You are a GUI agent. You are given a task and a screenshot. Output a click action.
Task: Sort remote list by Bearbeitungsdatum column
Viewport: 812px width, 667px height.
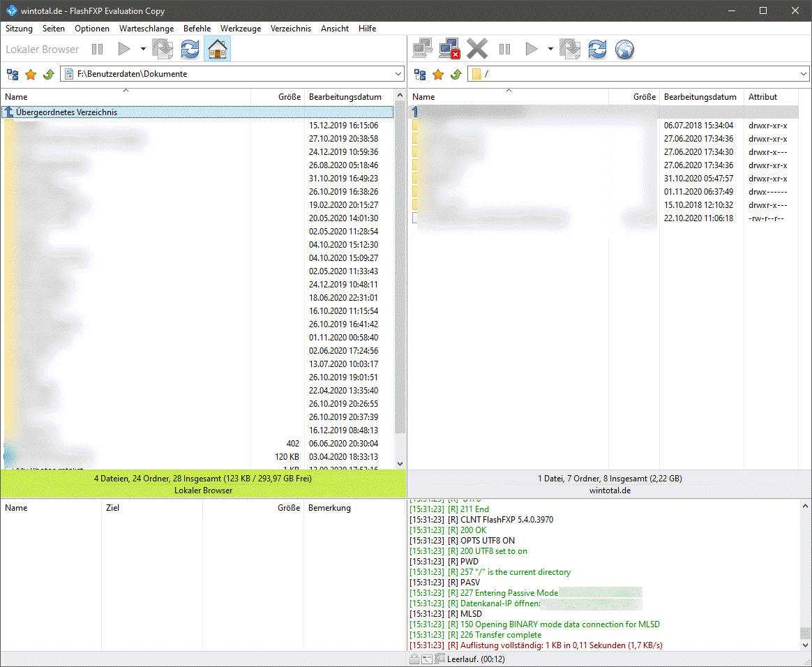[x=702, y=97]
